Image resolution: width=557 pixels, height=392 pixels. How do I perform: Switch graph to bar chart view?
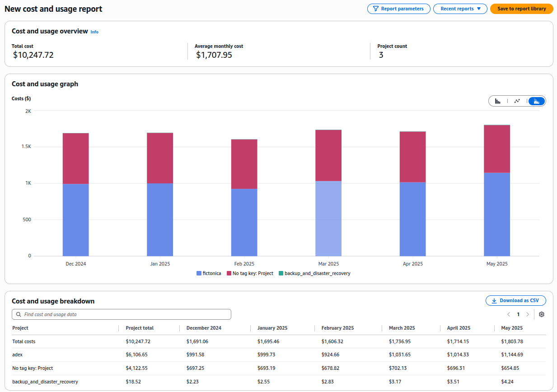click(x=497, y=101)
